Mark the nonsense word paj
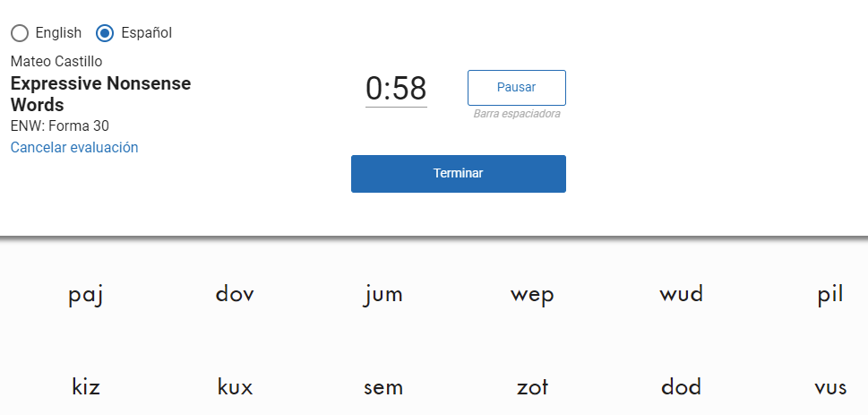Viewport: 868px width, 415px height. pyautogui.click(x=86, y=294)
